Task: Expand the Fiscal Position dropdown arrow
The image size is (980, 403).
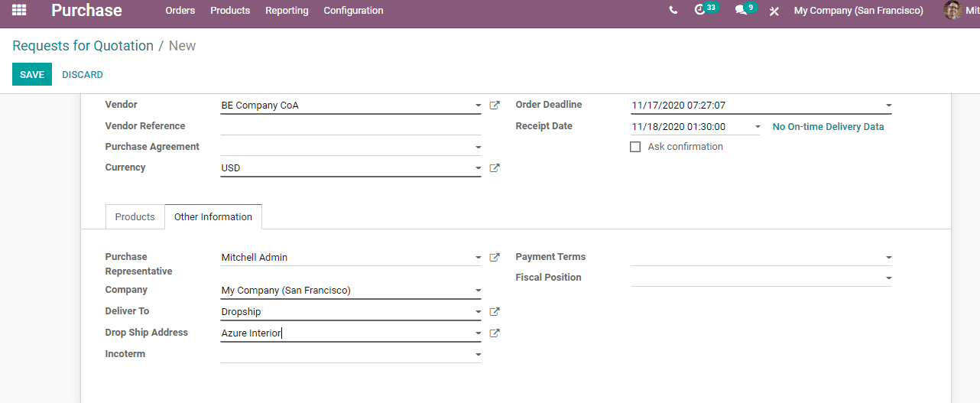Action: (x=888, y=278)
